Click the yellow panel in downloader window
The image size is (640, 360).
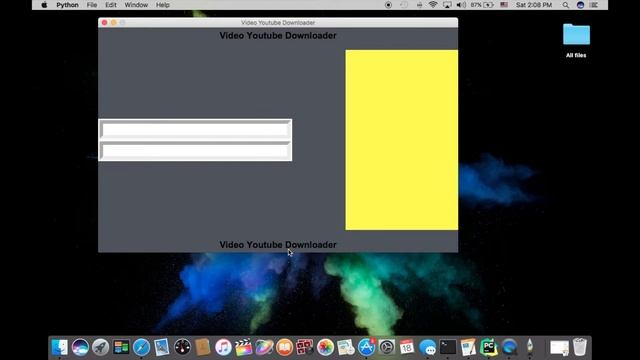(402, 140)
